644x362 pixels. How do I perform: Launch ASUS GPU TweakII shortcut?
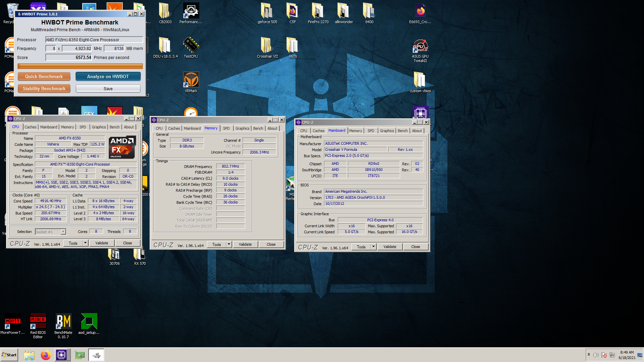click(x=420, y=50)
